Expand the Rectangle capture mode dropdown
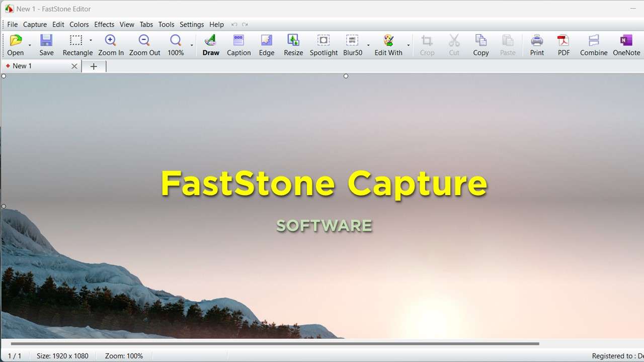This screenshot has height=362, width=644. pos(91,40)
